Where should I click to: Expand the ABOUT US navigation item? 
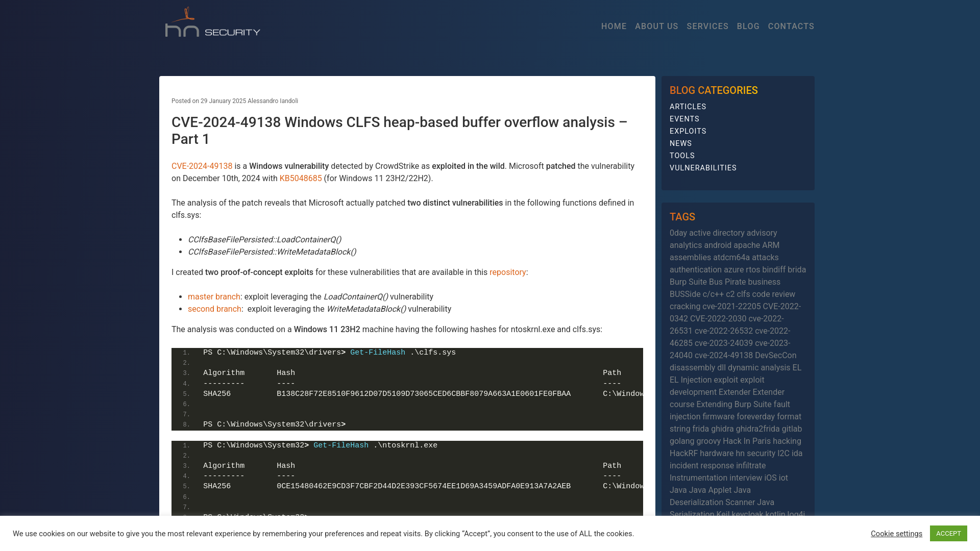pos(656,26)
